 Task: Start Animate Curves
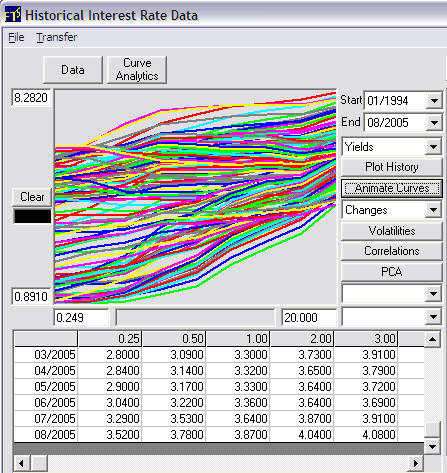click(x=392, y=188)
